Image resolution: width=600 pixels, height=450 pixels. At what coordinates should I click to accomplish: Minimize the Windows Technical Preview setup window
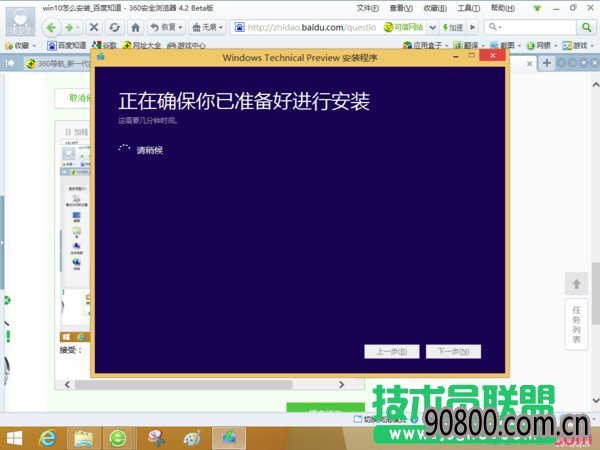456,57
